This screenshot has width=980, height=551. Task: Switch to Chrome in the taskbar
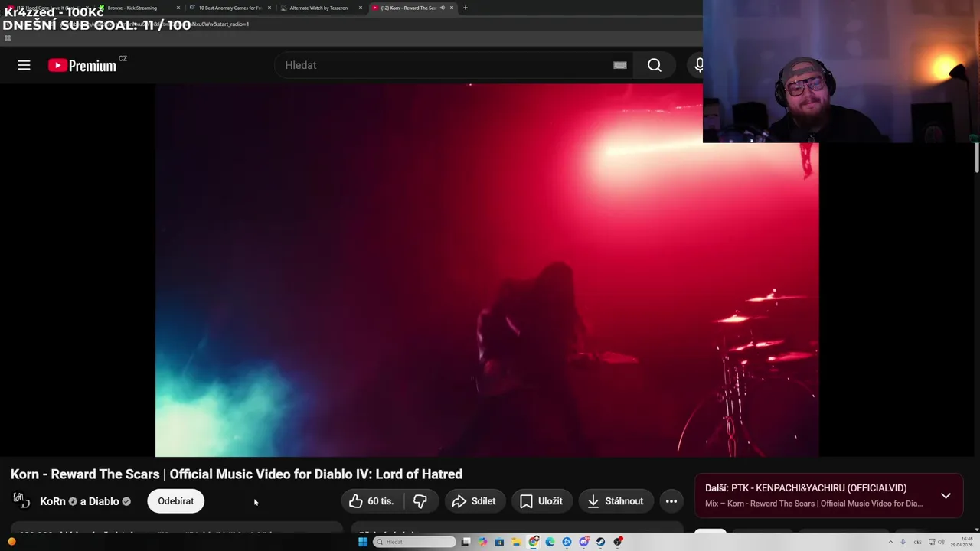(534, 542)
